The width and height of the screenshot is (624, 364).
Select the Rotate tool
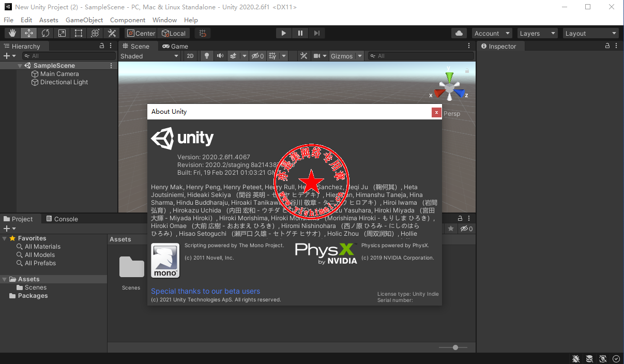point(45,33)
